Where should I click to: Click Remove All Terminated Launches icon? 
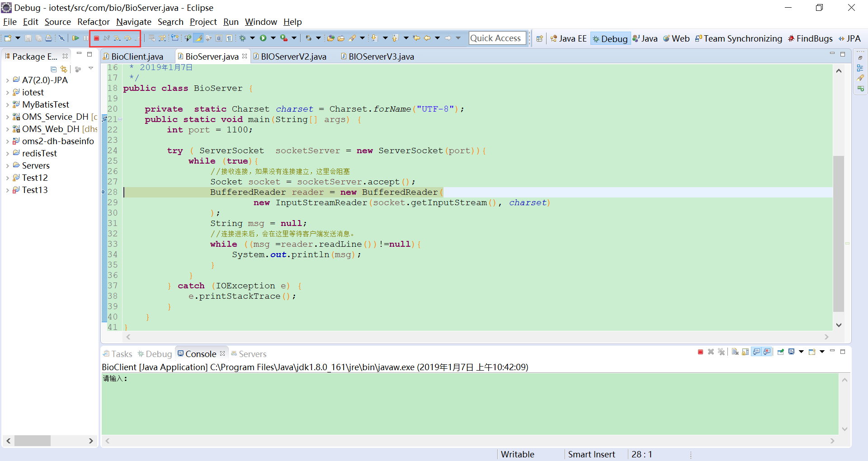click(x=721, y=352)
